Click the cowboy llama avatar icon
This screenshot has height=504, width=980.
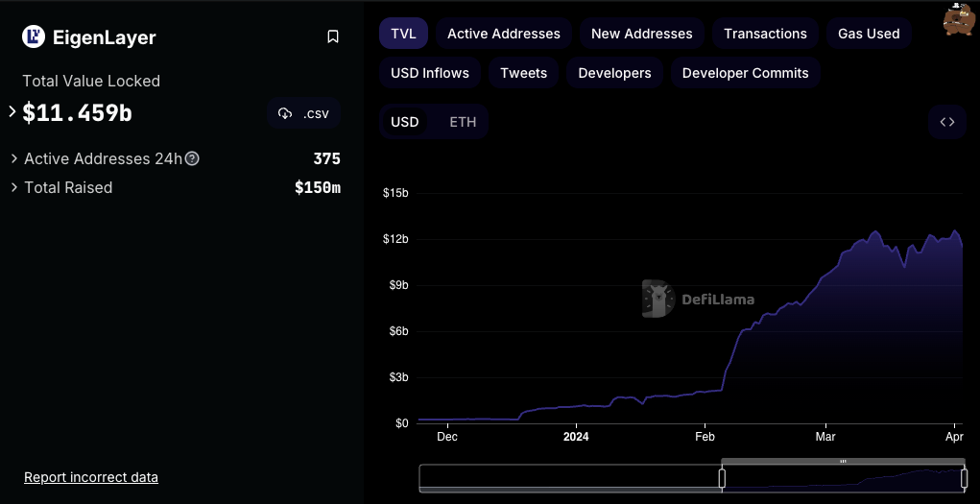point(958,19)
